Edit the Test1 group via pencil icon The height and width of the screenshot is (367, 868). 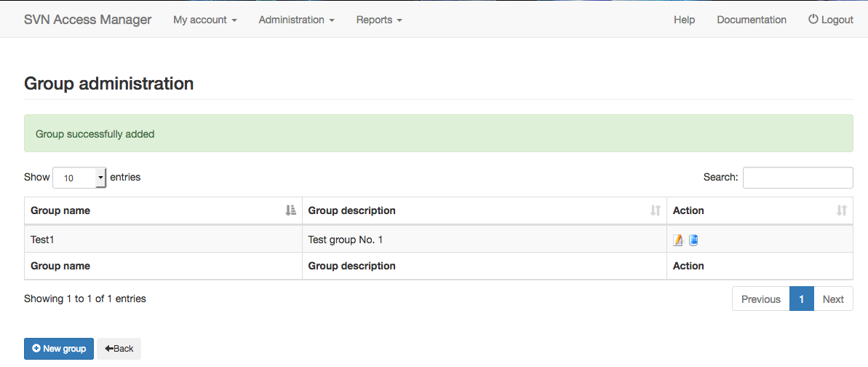tap(678, 240)
